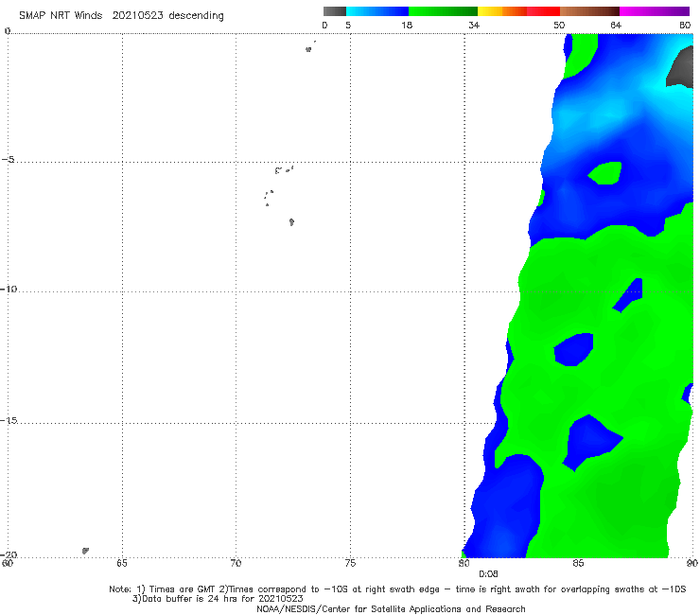
Task: Click the cyan-blue segment of the color bar
Action: click(377, 11)
